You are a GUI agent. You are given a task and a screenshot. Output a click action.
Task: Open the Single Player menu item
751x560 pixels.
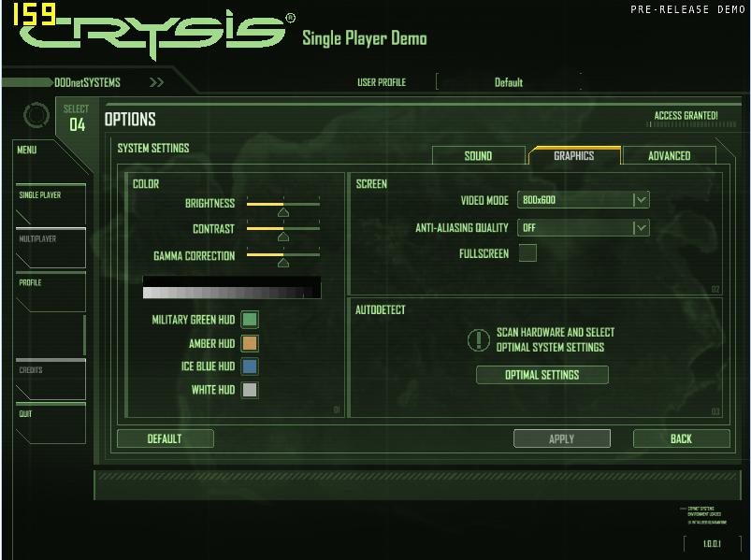tap(51, 204)
